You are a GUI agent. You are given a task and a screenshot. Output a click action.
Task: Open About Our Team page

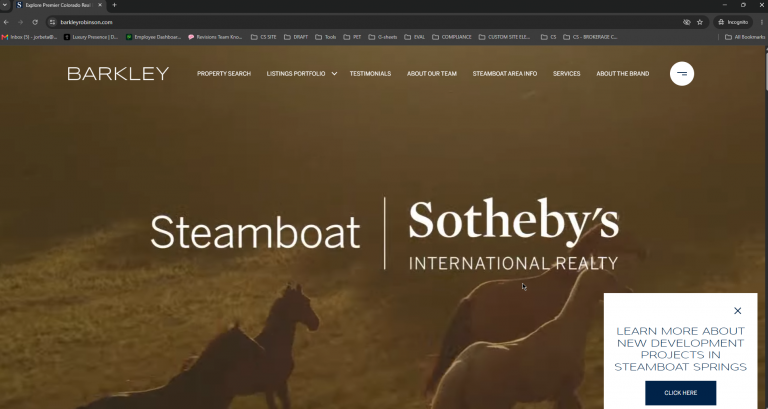pos(432,73)
